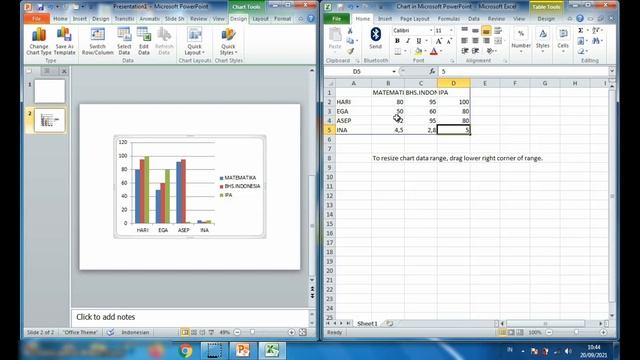Expand the Excel formula bar
This screenshot has height=360, width=640.
(612, 71)
